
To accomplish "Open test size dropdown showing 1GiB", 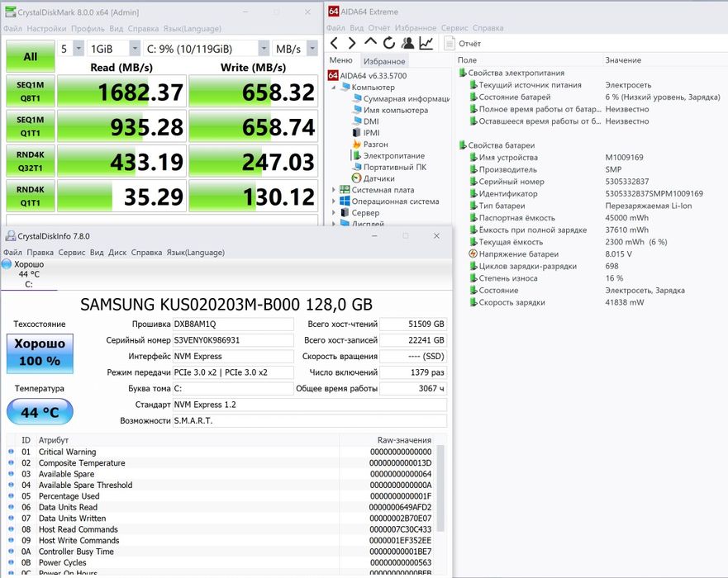I will (x=113, y=49).
